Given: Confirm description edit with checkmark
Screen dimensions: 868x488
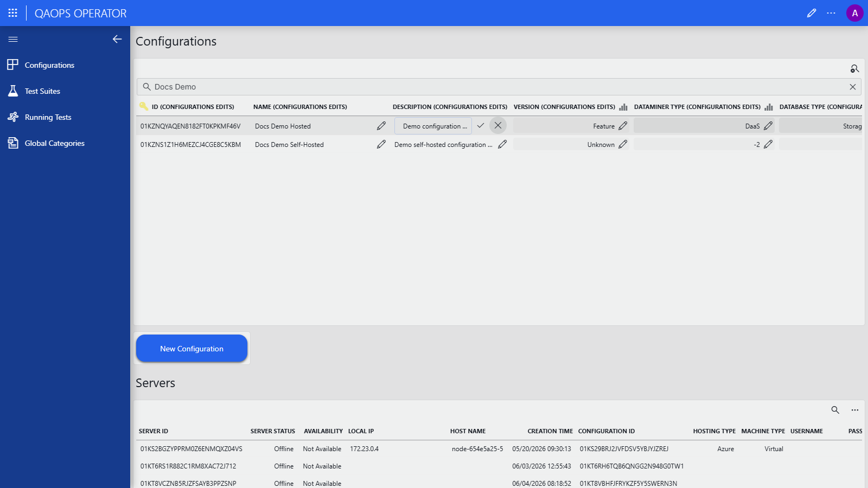Looking at the screenshot, I should pyautogui.click(x=481, y=125).
